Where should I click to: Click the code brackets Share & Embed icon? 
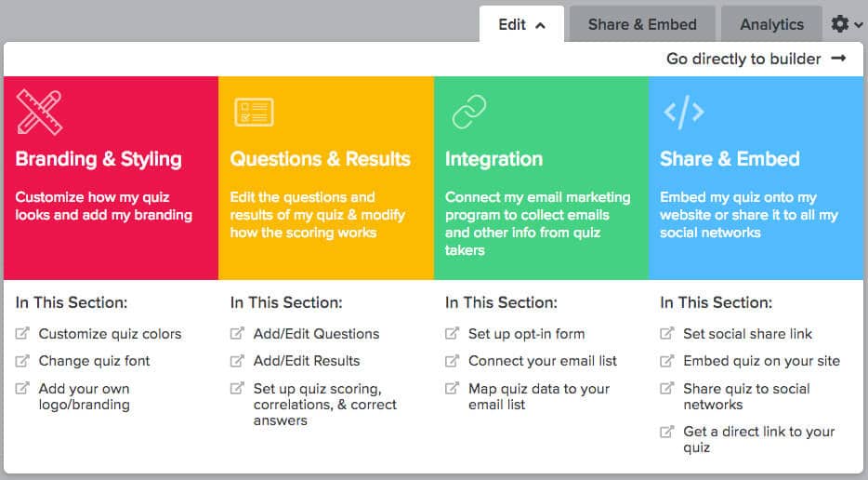point(684,112)
